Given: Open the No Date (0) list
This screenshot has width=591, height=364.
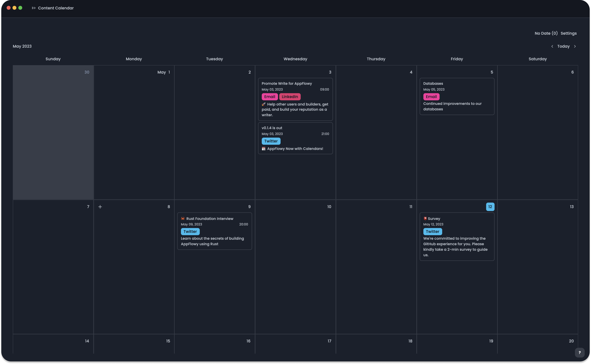Looking at the screenshot, I should click(546, 33).
